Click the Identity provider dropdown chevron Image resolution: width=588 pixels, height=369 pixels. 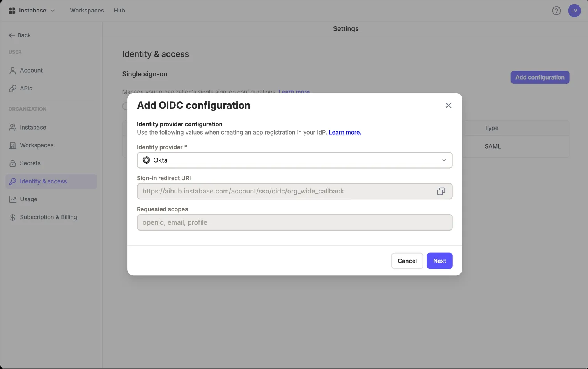(x=444, y=160)
